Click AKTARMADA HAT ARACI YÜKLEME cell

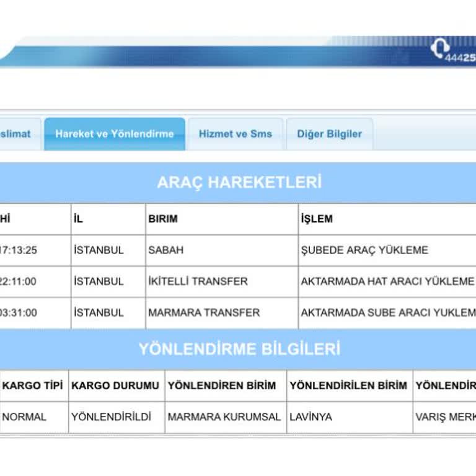[x=387, y=281]
